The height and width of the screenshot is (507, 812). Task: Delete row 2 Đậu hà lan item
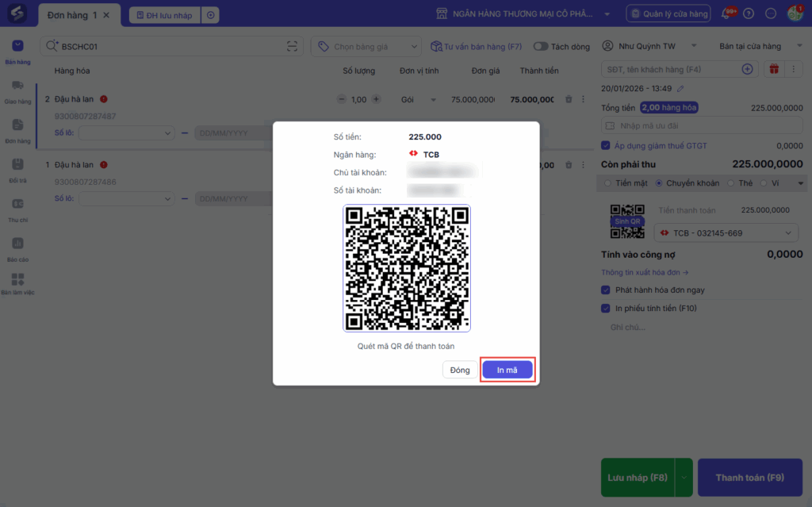pos(569,99)
